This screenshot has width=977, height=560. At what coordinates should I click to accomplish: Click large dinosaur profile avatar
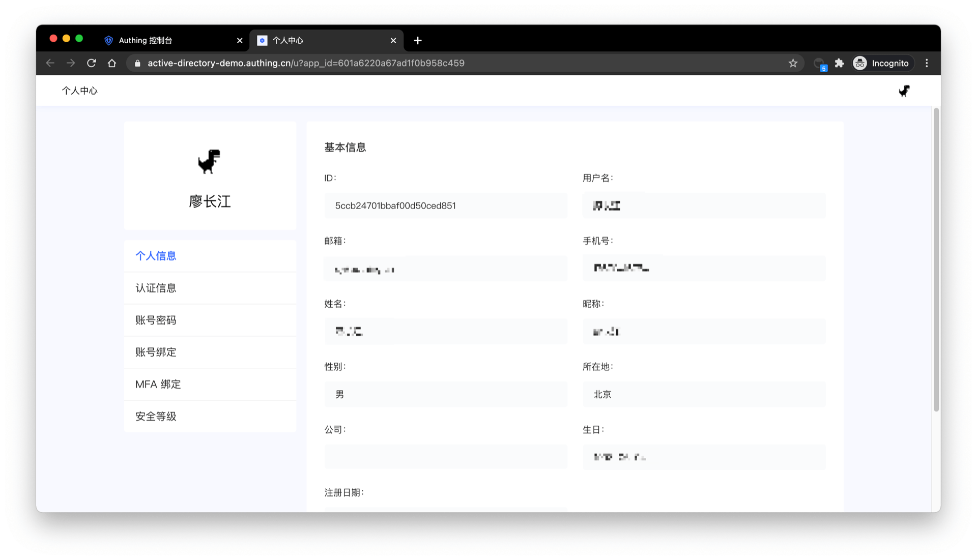click(209, 161)
